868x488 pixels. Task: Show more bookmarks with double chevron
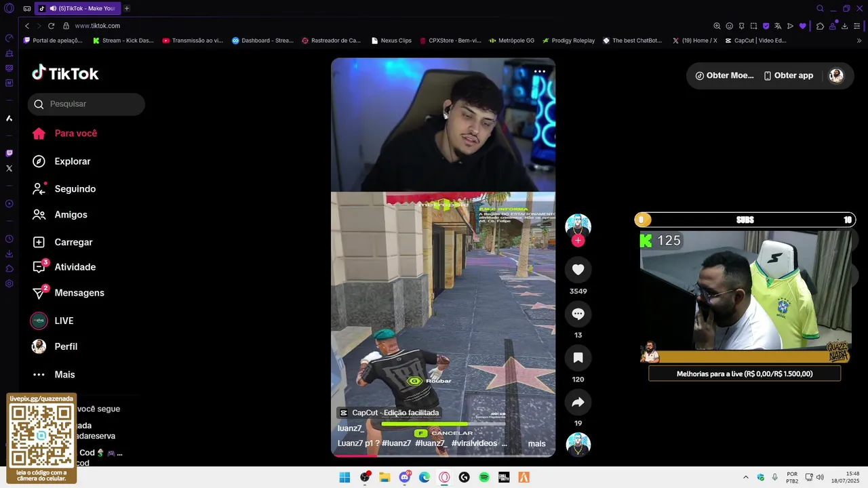tap(860, 41)
